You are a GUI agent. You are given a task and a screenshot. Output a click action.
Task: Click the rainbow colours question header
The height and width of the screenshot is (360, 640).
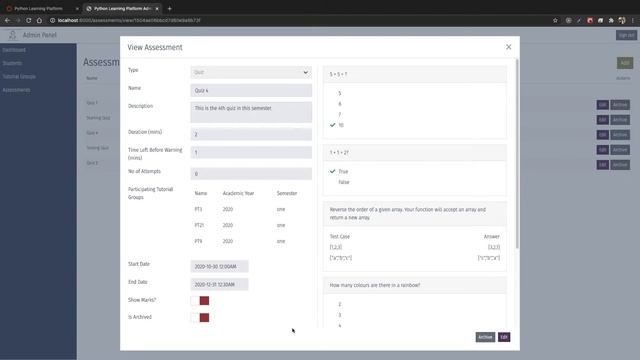(x=415, y=285)
